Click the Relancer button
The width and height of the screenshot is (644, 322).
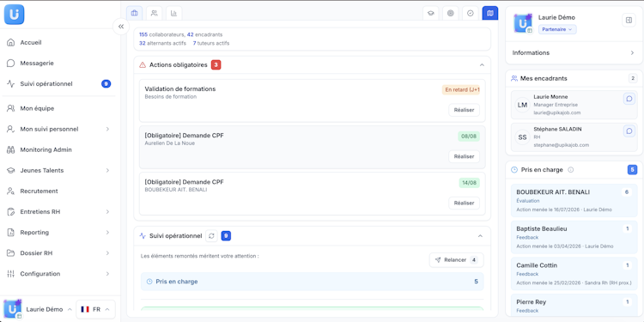coord(456,260)
